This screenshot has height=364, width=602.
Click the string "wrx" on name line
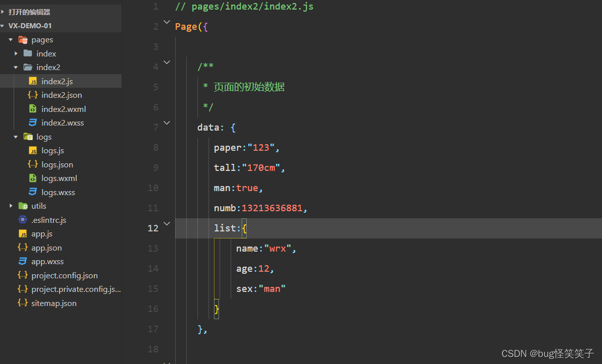[278, 249]
